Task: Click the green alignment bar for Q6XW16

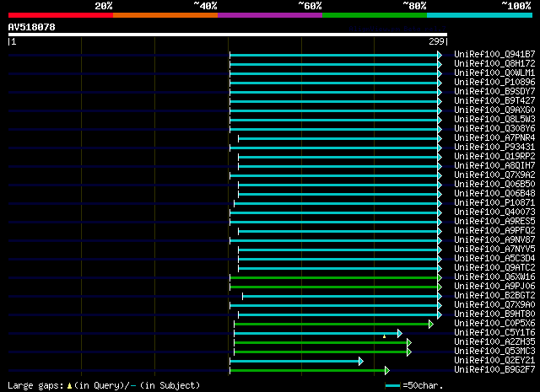Action: pyautogui.click(x=336, y=277)
